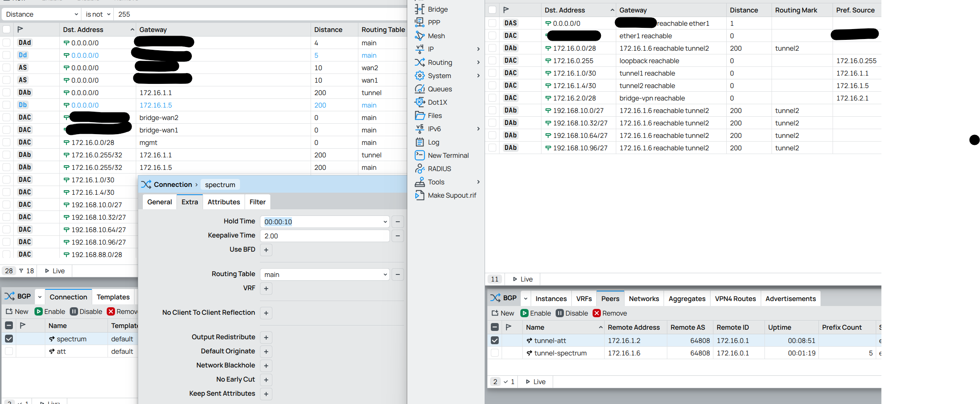Open the Queues menu item
This screenshot has height=404, width=980.
coord(440,89)
